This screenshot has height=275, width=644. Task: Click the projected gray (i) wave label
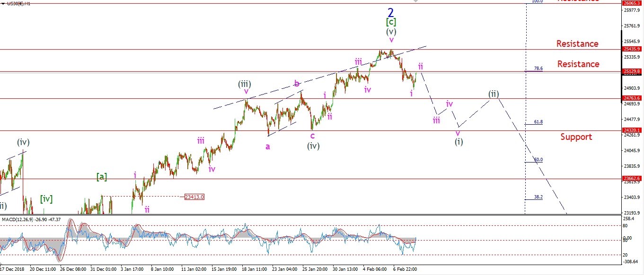click(x=459, y=142)
